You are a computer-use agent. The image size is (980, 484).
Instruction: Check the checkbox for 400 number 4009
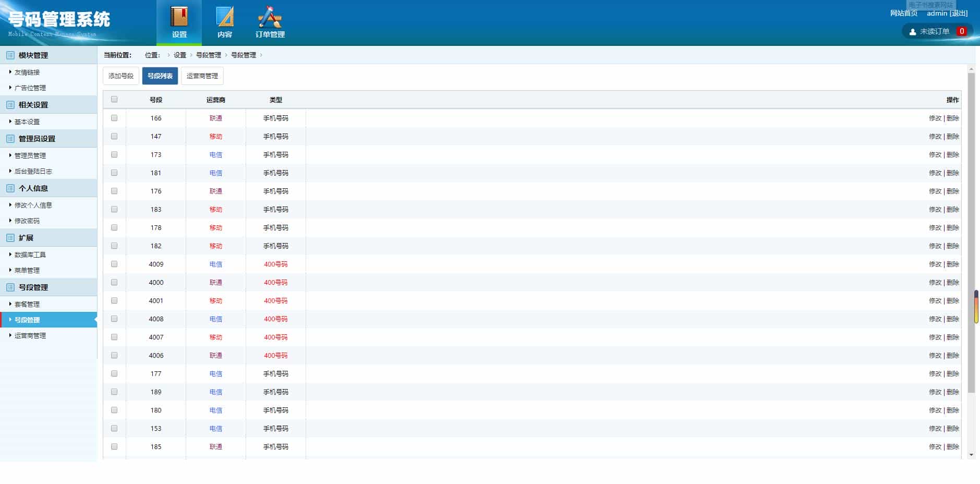(x=114, y=264)
